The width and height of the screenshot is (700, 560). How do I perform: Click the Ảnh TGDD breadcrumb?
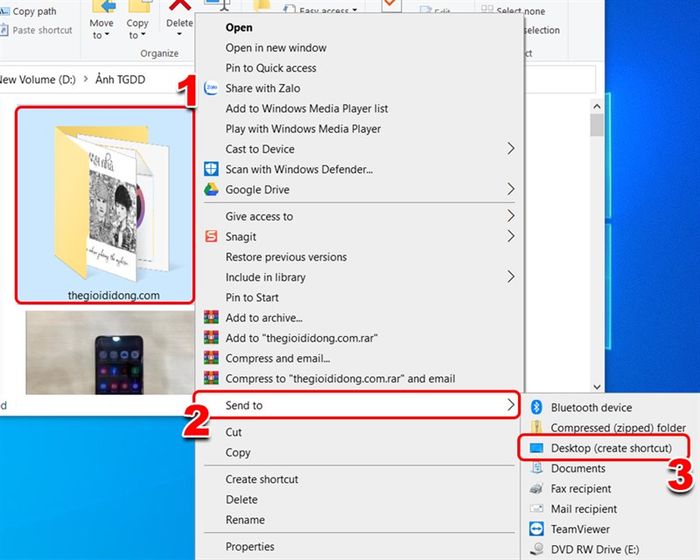tap(120, 79)
